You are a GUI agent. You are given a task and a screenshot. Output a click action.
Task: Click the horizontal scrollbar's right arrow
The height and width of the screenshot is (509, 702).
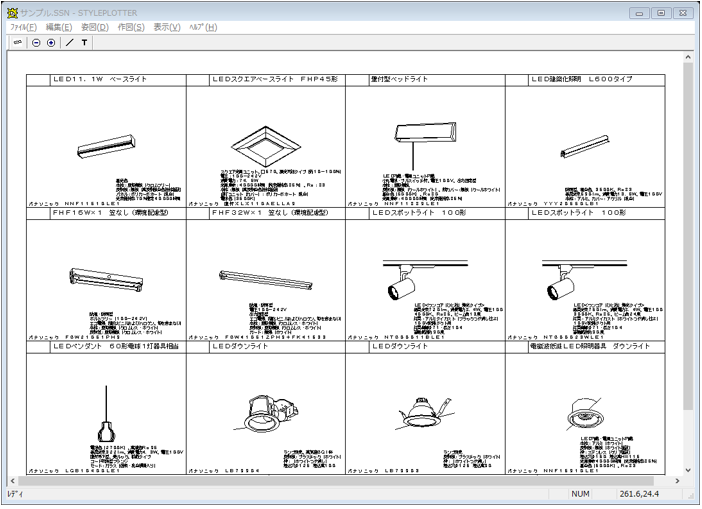click(675, 481)
